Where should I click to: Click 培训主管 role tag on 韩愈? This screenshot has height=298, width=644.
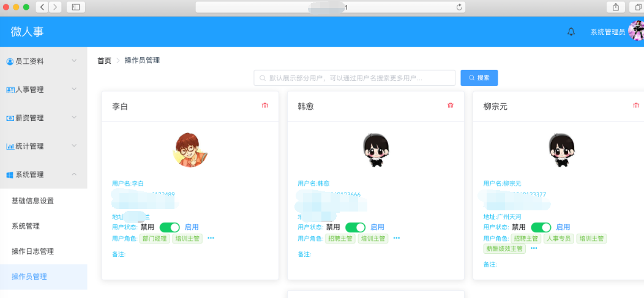coord(373,239)
